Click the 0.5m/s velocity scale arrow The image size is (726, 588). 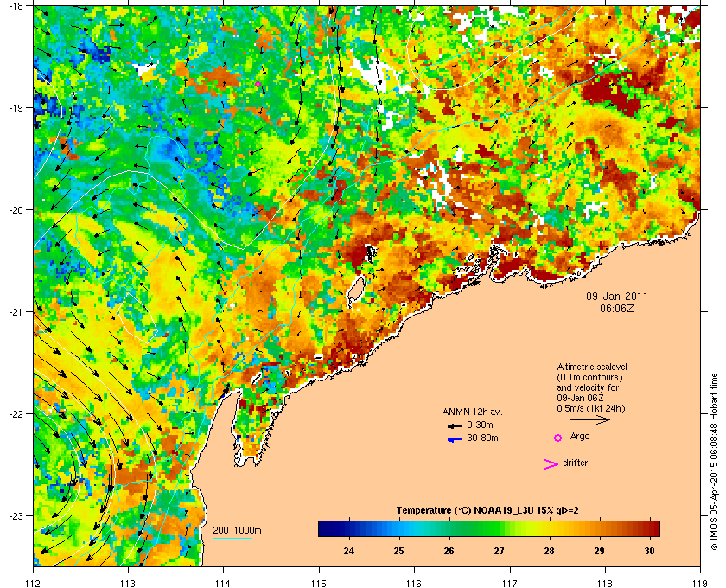point(589,420)
